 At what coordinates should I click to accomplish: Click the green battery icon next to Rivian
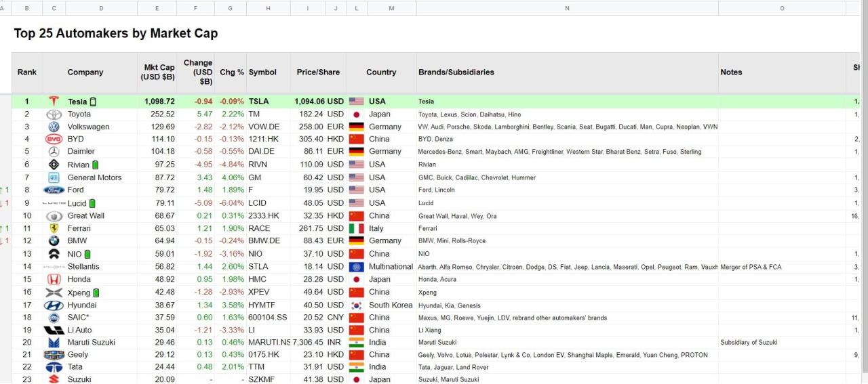pyautogui.click(x=96, y=165)
